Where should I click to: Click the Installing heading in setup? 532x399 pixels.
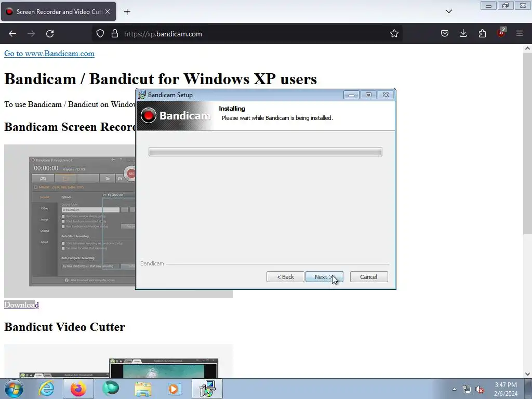click(232, 109)
